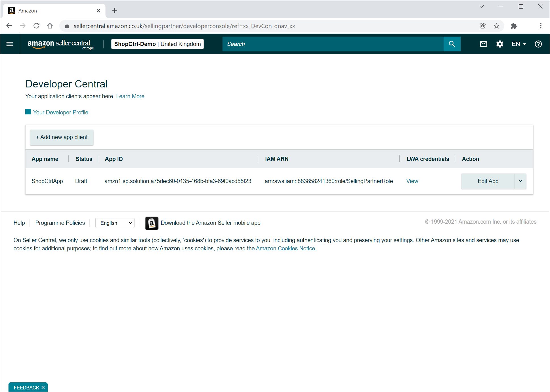Open the hamburger navigation menu

pos(10,44)
